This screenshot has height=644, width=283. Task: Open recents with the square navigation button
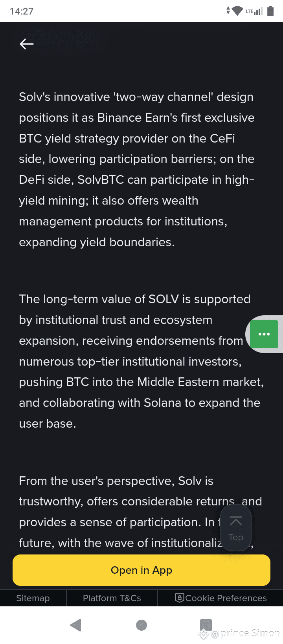click(206, 625)
